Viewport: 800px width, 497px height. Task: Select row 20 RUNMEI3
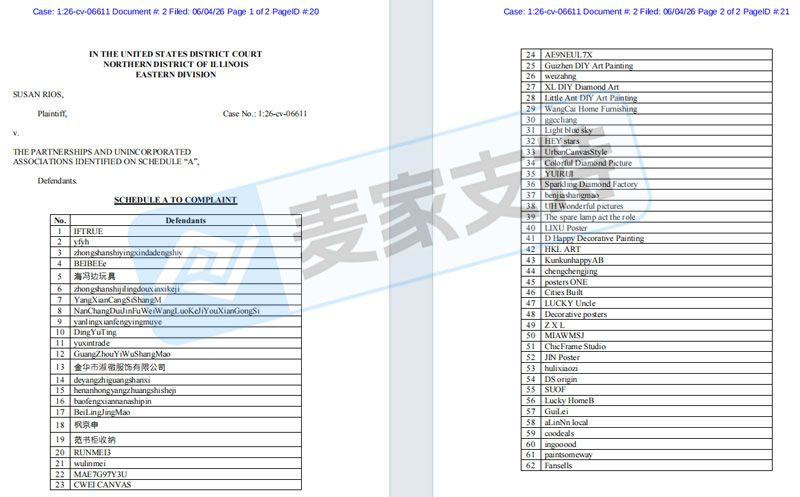[176, 452]
